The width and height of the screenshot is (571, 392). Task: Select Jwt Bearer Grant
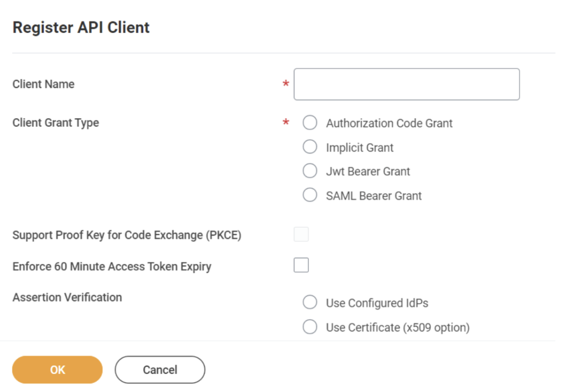click(x=310, y=171)
